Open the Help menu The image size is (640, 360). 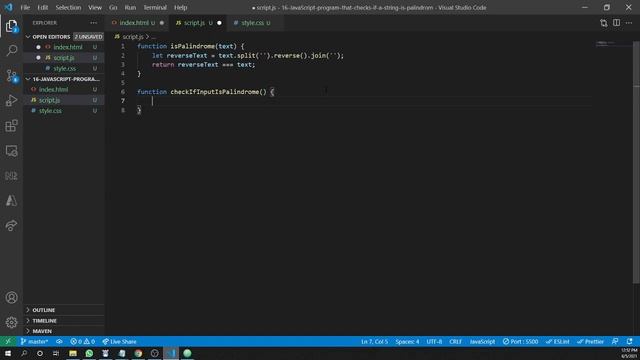(x=180, y=7)
